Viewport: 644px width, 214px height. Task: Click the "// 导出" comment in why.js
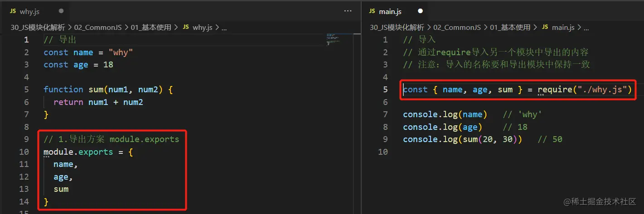coord(60,40)
